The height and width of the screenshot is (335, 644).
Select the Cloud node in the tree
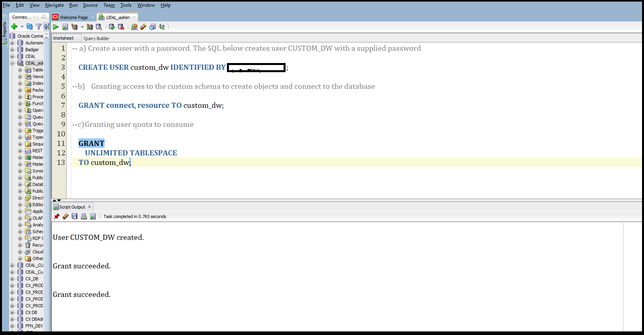click(34, 252)
